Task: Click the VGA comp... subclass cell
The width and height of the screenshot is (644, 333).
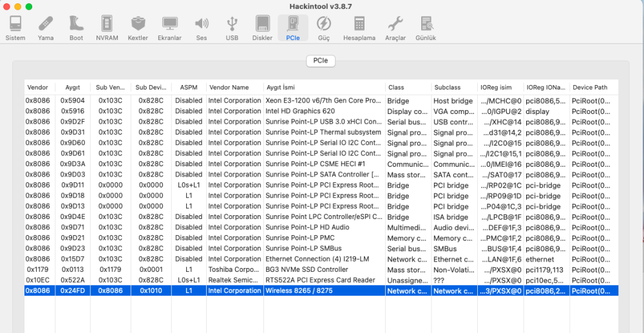Action: click(454, 111)
